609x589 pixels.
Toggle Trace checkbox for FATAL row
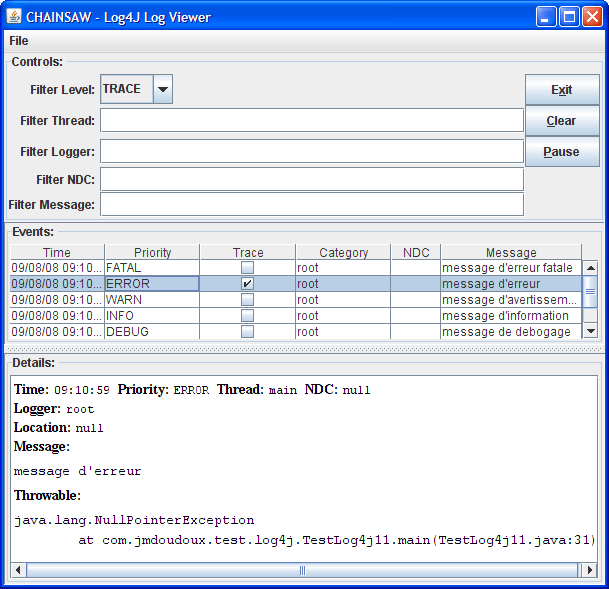pyautogui.click(x=247, y=268)
